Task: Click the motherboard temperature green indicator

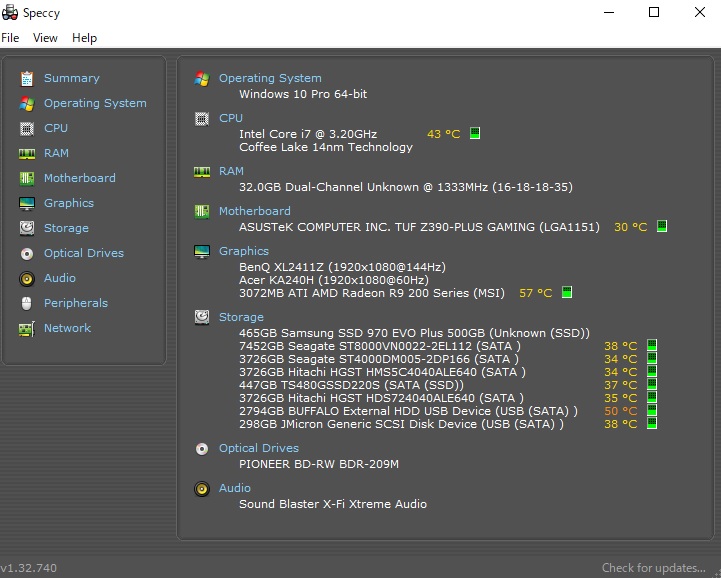Action: (662, 226)
